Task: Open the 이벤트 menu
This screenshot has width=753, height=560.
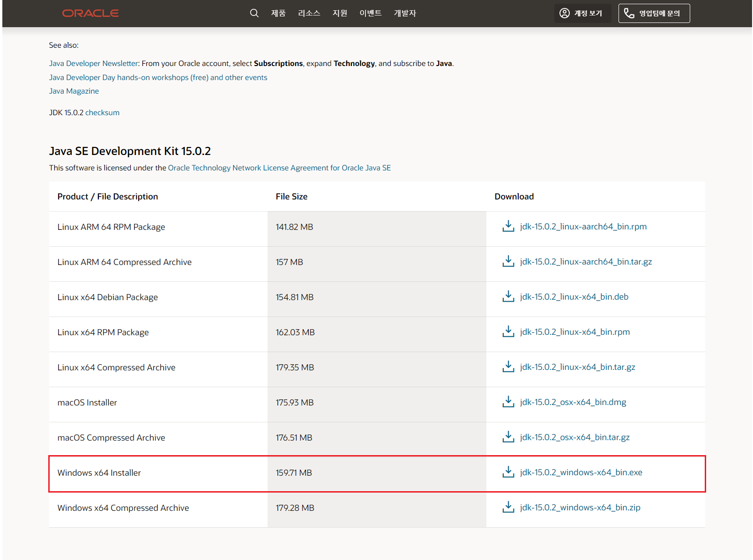Action: (370, 13)
